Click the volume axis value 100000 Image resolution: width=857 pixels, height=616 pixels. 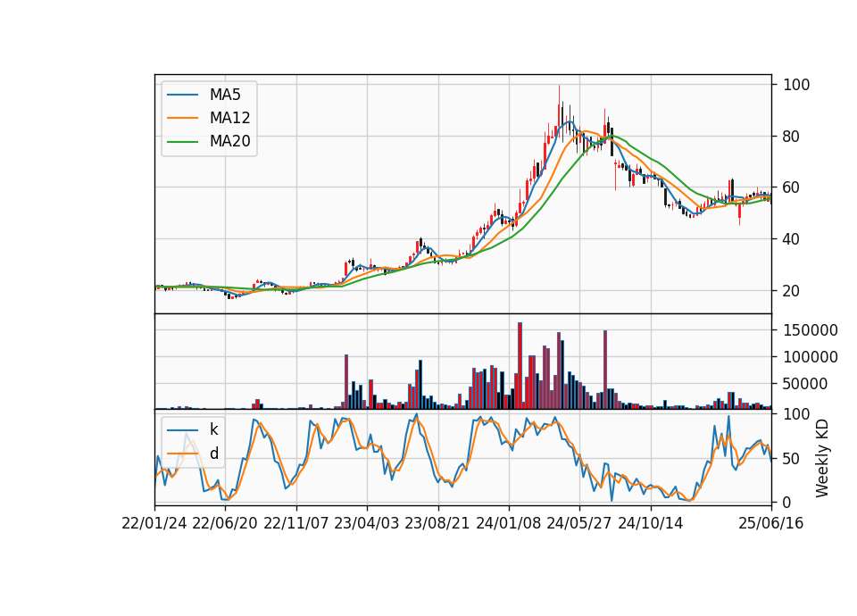point(811,357)
